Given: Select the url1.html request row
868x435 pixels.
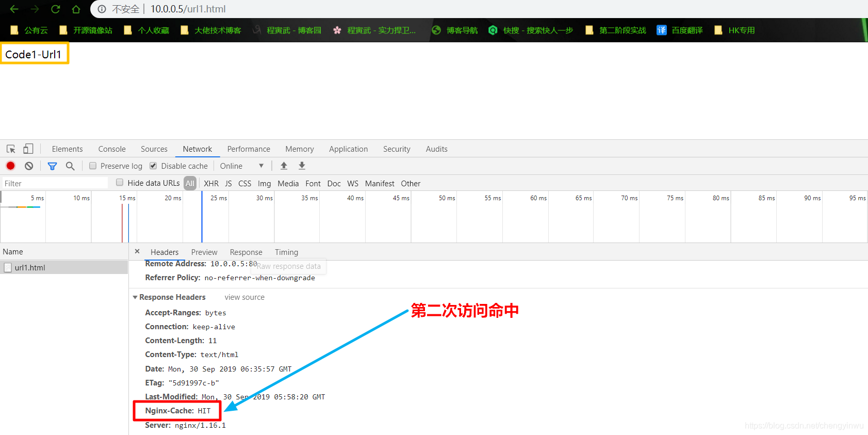Looking at the screenshot, I should tap(64, 267).
